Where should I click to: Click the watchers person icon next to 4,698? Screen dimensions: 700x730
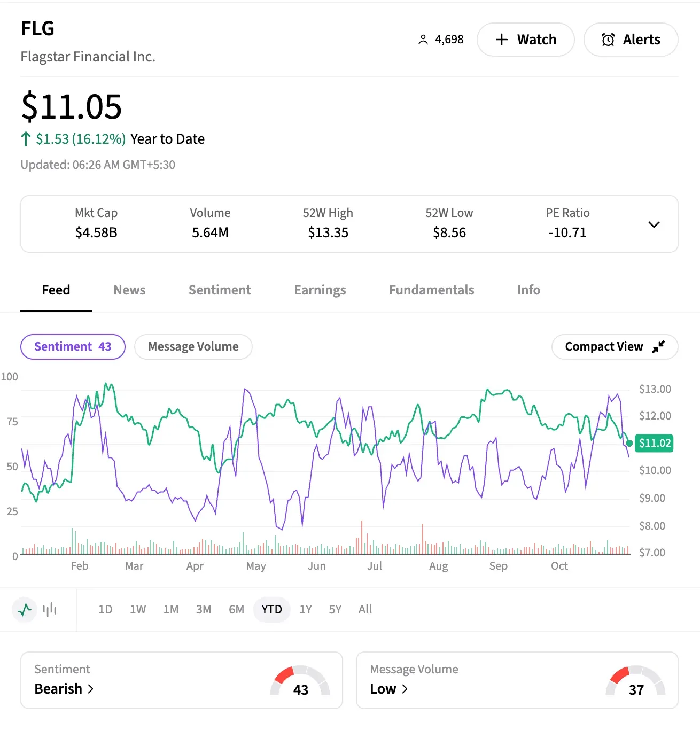tap(423, 39)
